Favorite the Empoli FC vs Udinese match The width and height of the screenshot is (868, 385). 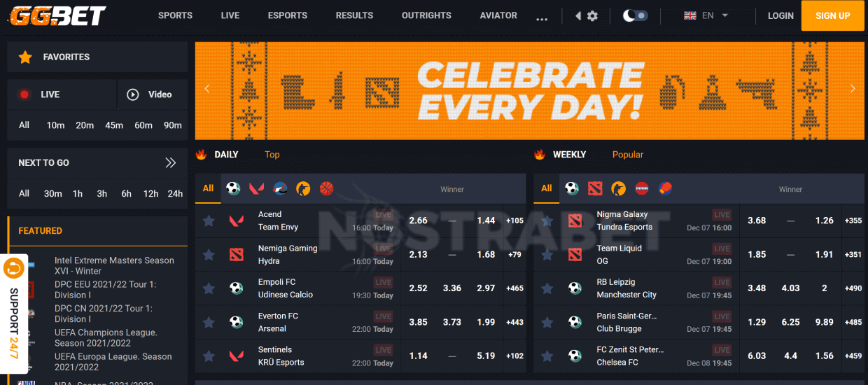(x=209, y=288)
